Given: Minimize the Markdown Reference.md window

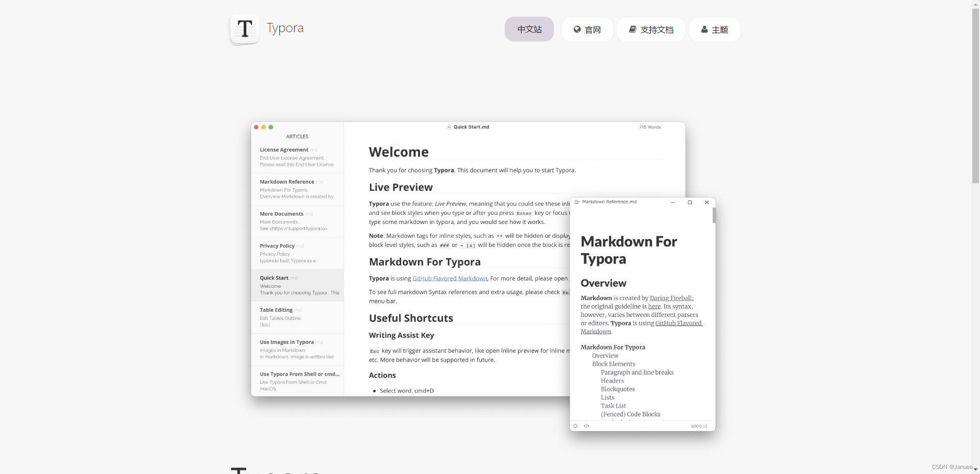Looking at the screenshot, I should (673, 203).
